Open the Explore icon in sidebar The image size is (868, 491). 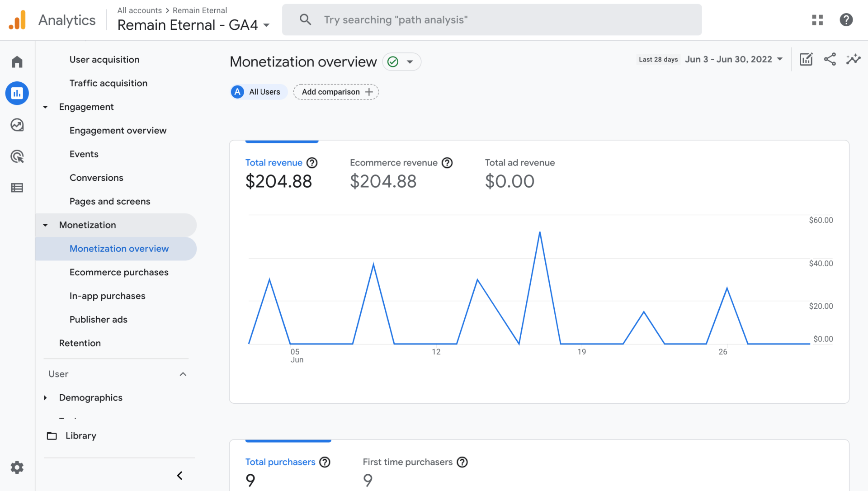pos(17,125)
